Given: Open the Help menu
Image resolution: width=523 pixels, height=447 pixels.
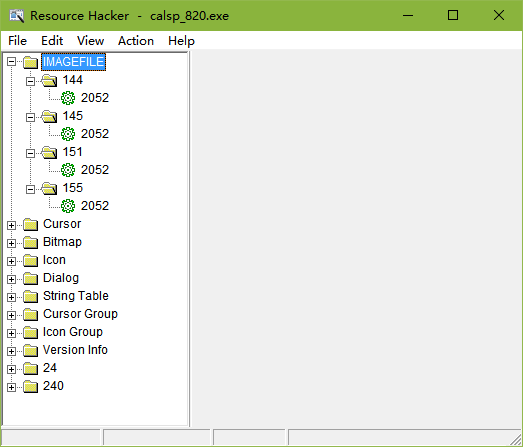Looking at the screenshot, I should [181, 41].
